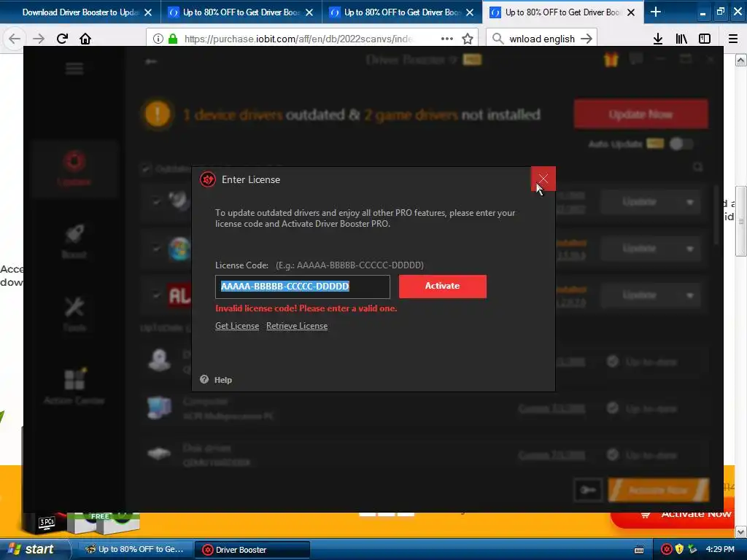Go to the Firefox home page
Image resolution: width=747 pixels, height=560 pixels.
(85, 39)
